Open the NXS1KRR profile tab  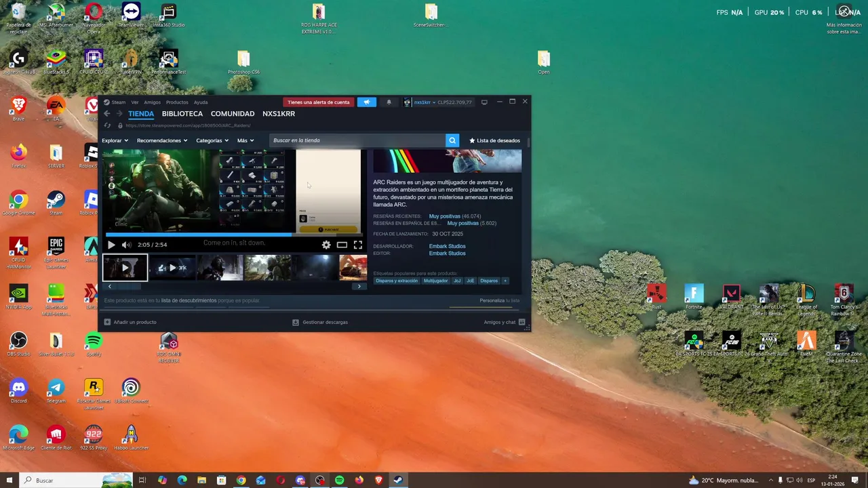pyautogui.click(x=279, y=114)
